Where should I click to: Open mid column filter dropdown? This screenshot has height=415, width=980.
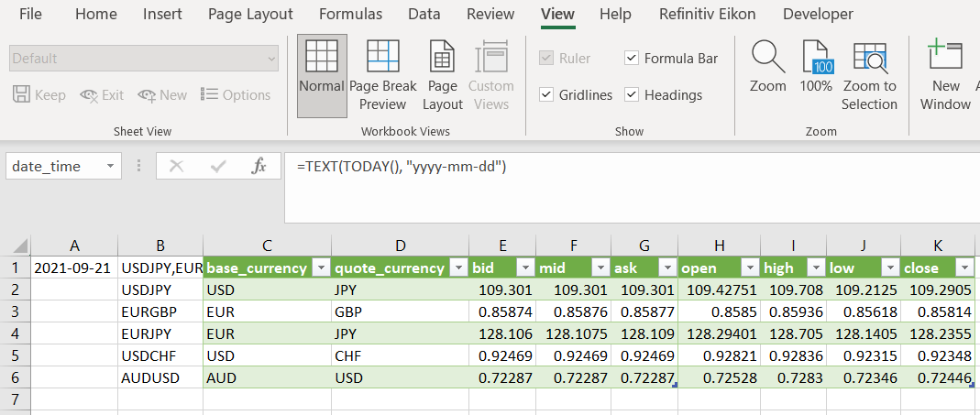click(x=600, y=268)
